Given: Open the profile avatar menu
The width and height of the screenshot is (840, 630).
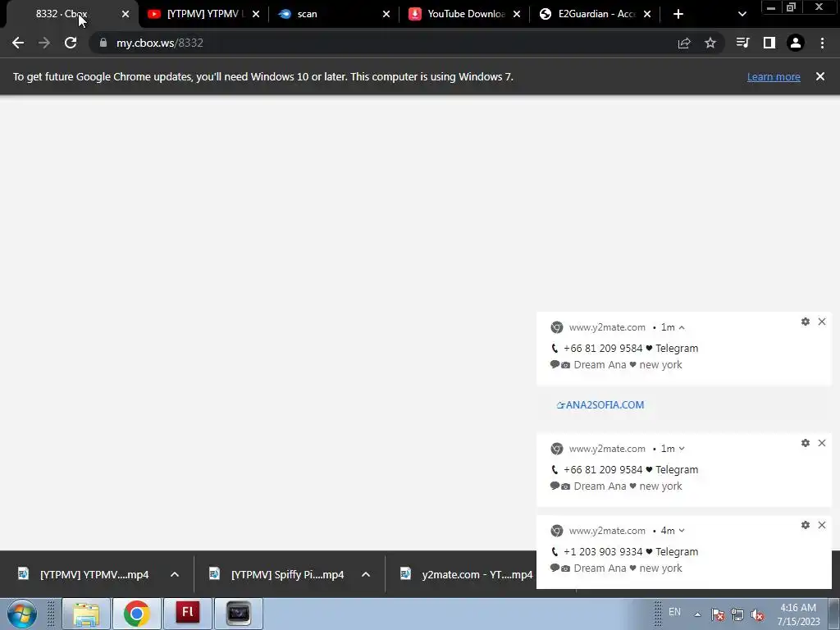Looking at the screenshot, I should click(x=796, y=43).
